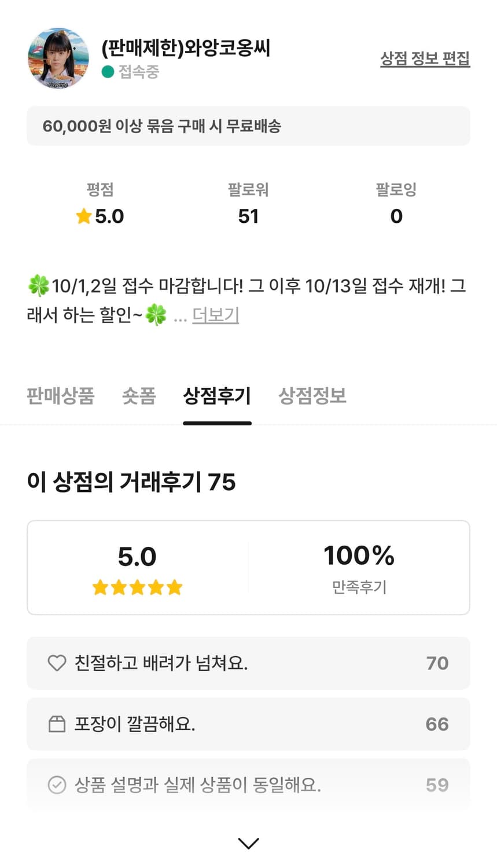This screenshot has height=868, width=497.
Task: Open the 팔로워 51 count
Action: click(248, 216)
